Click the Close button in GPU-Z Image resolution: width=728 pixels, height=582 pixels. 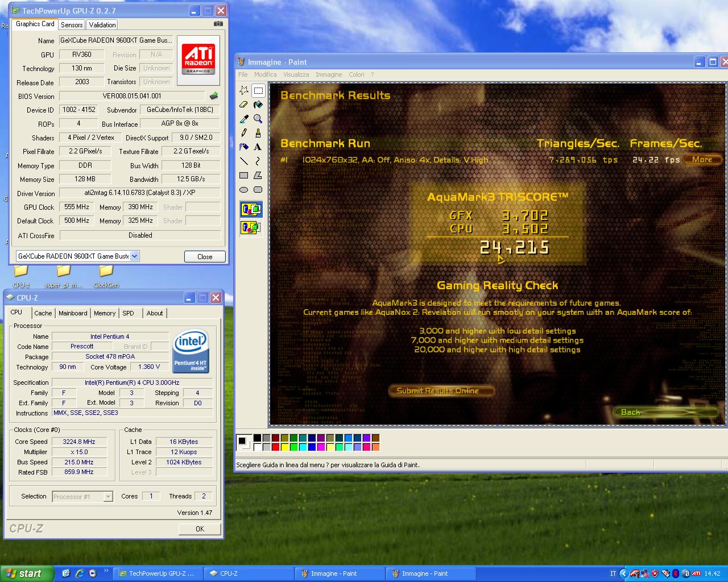[205, 257]
